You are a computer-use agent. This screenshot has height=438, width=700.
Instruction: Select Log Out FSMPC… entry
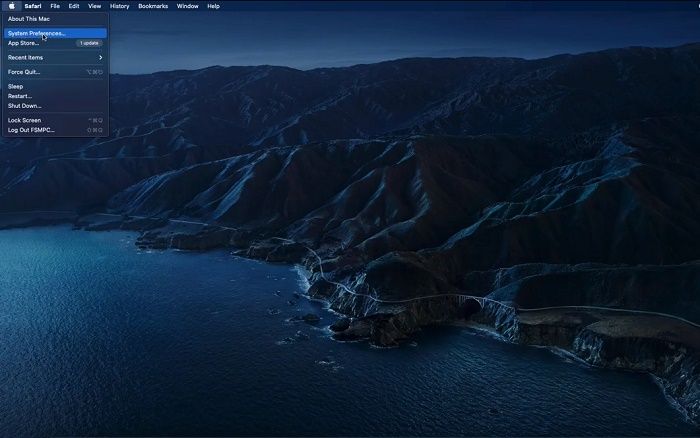pyautogui.click(x=55, y=130)
